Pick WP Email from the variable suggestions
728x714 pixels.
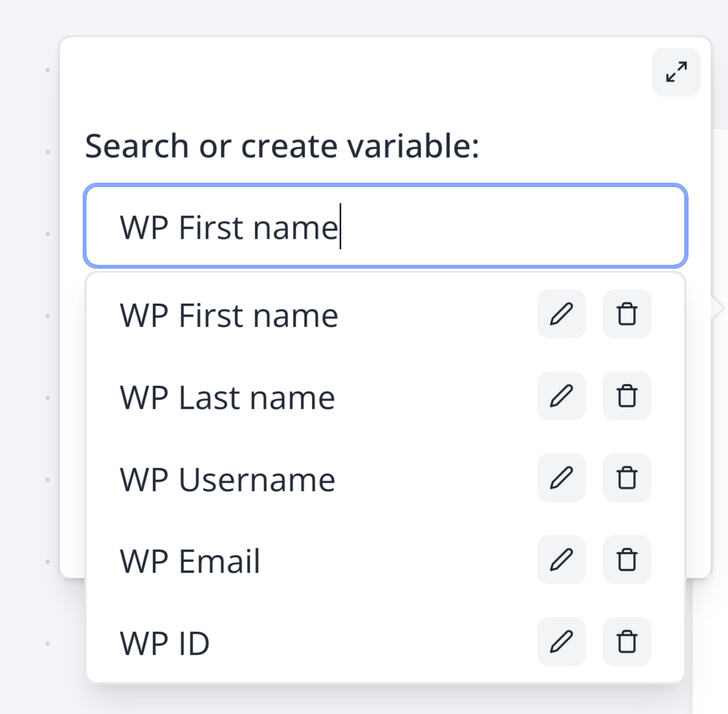click(190, 560)
